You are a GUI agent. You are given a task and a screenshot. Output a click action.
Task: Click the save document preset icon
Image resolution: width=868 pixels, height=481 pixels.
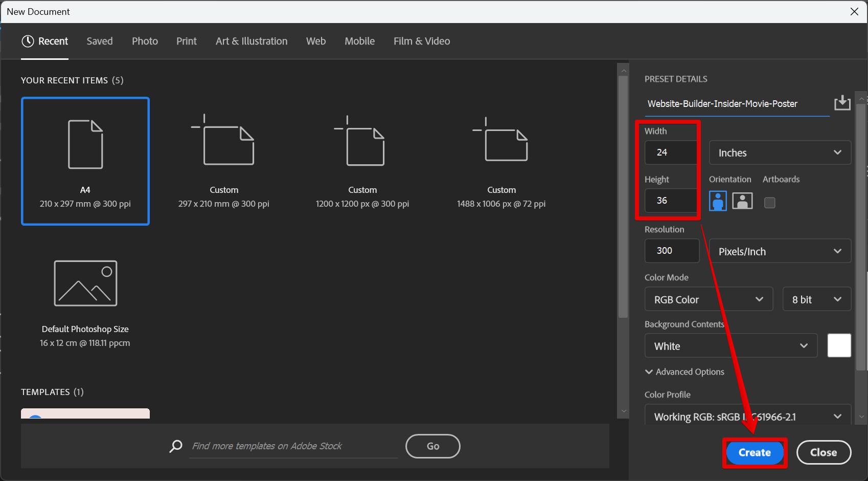[842, 103]
